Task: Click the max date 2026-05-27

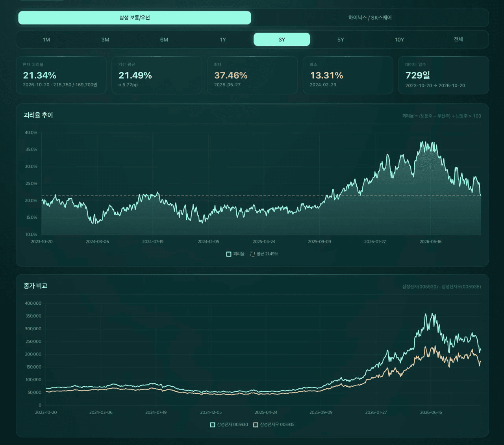Action: [x=227, y=85]
